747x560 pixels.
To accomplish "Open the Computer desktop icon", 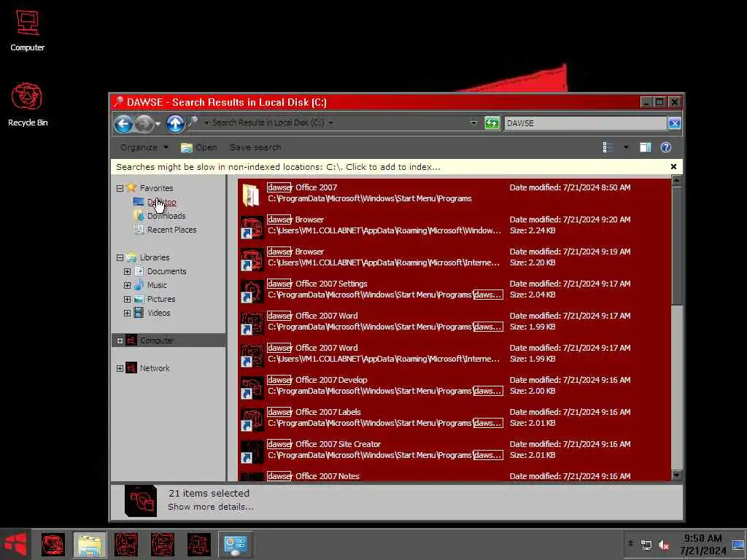I will point(27,29).
